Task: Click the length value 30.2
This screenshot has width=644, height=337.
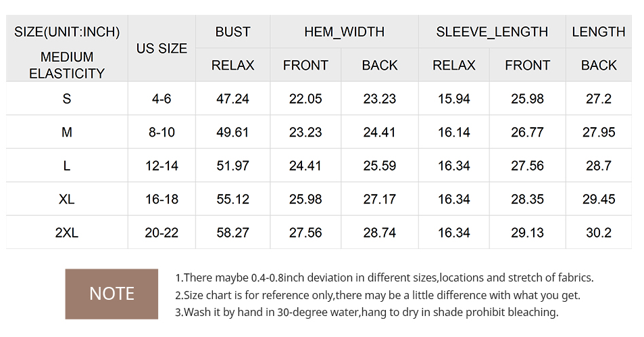Action: tap(598, 233)
